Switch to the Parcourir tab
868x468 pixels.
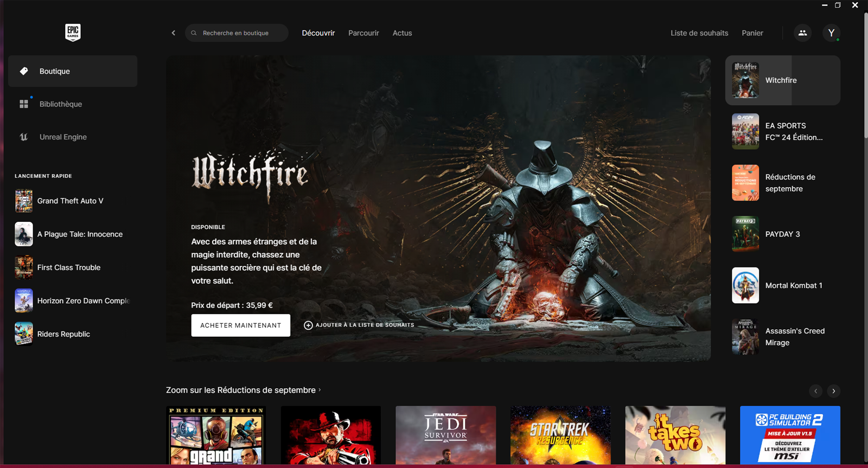(363, 33)
